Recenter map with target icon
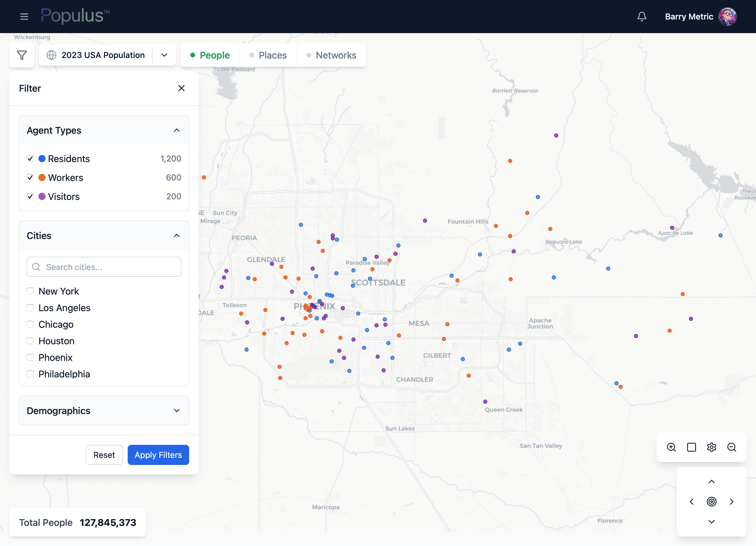 point(712,501)
